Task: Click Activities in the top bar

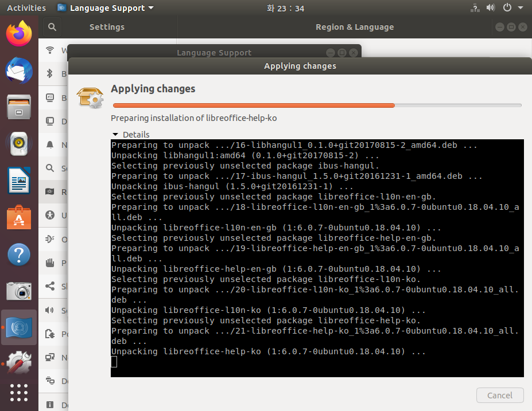Action: click(26, 8)
